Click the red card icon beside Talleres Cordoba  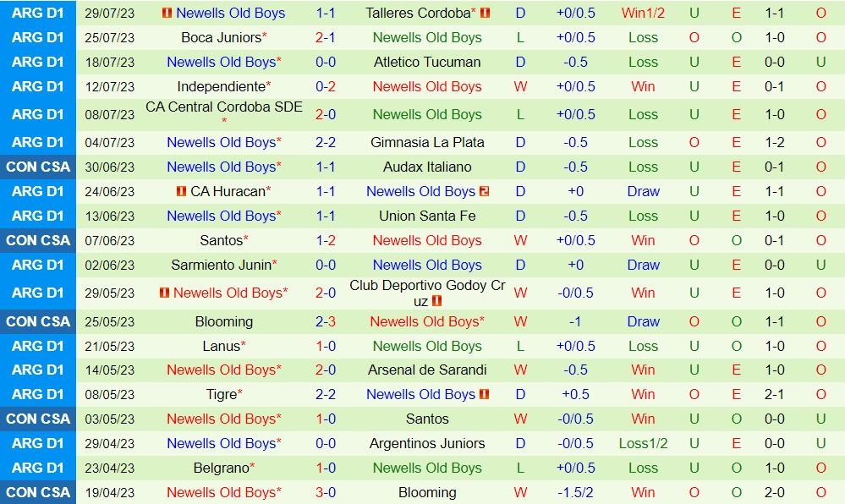(x=485, y=14)
